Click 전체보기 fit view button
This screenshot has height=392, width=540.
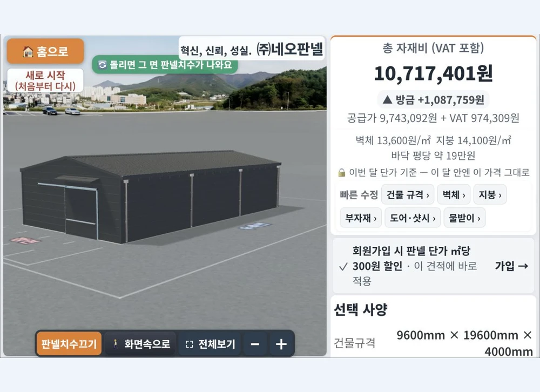coord(210,343)
